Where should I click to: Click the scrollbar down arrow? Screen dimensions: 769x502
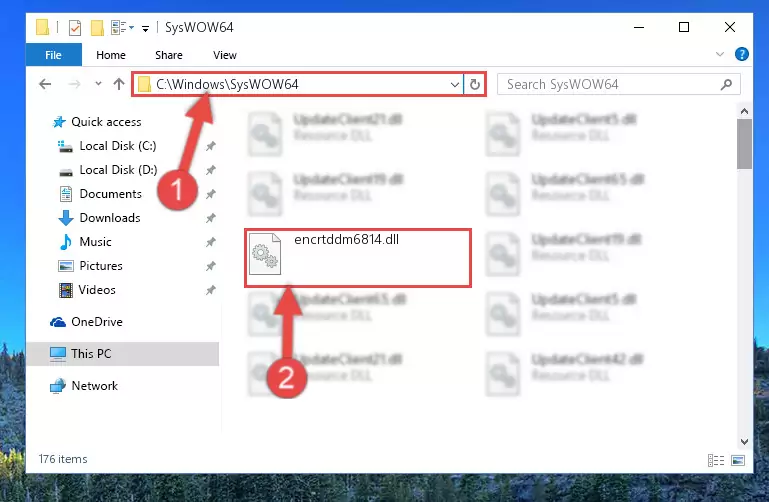coord(744,442)
